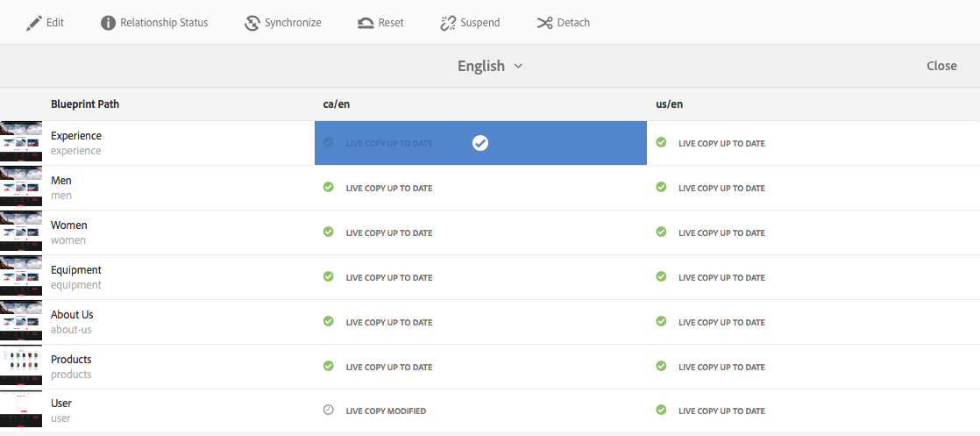Click the Detach scissors icon
Viewport: 980px width, 436px height.
coord(544,23)
